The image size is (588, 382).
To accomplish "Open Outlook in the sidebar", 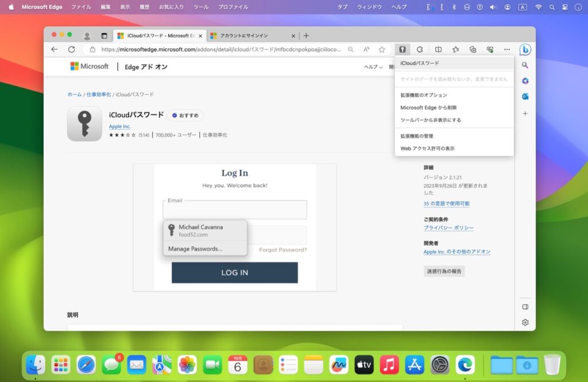I will click(x=525, y=97).
